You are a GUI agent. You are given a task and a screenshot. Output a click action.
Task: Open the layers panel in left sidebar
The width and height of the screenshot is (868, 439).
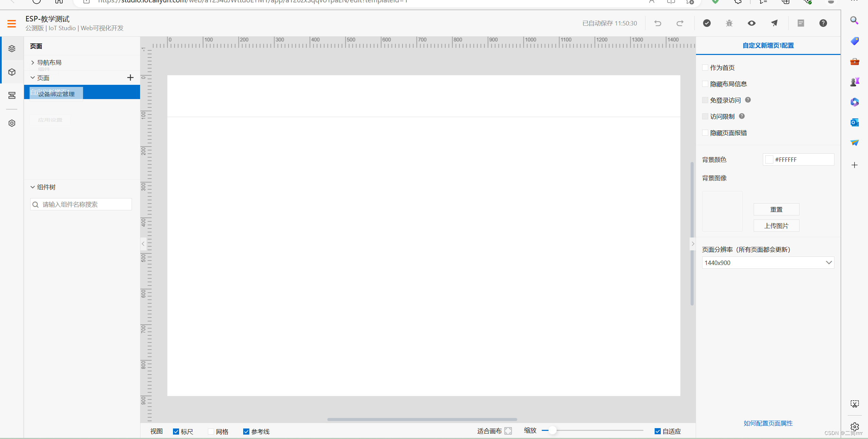tap(12, 49)
